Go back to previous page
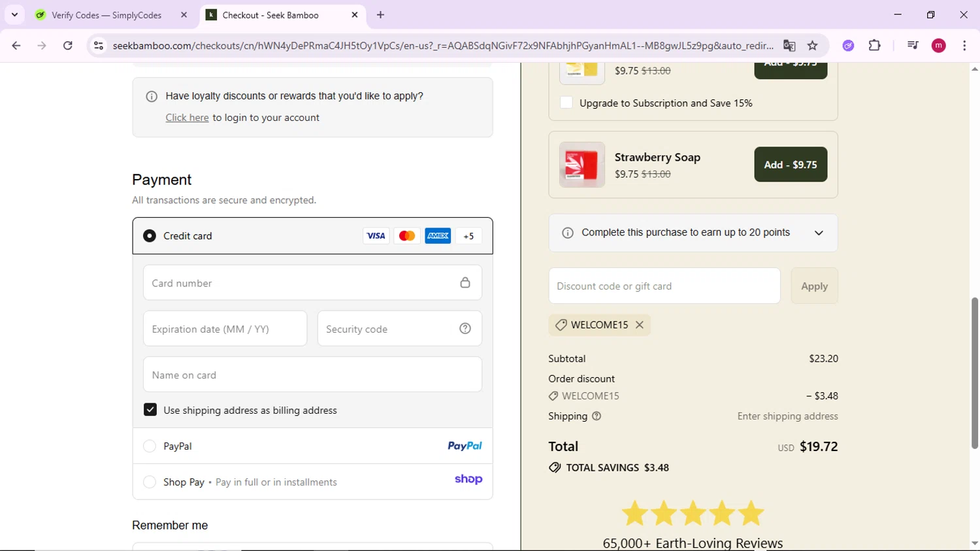 (x=16, y=46)
